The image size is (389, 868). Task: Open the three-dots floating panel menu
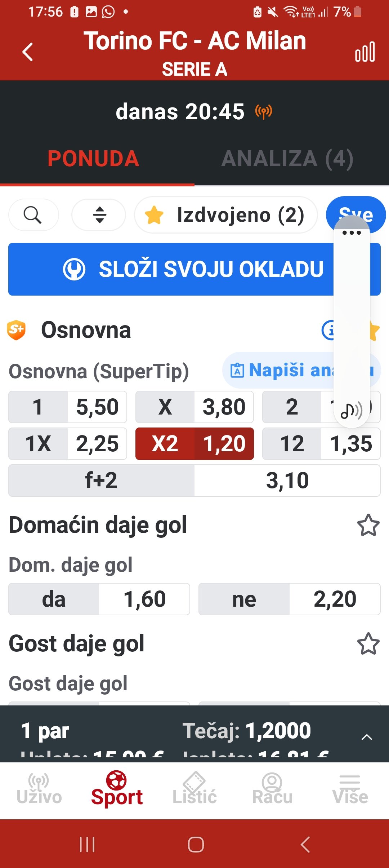[352, 232]
